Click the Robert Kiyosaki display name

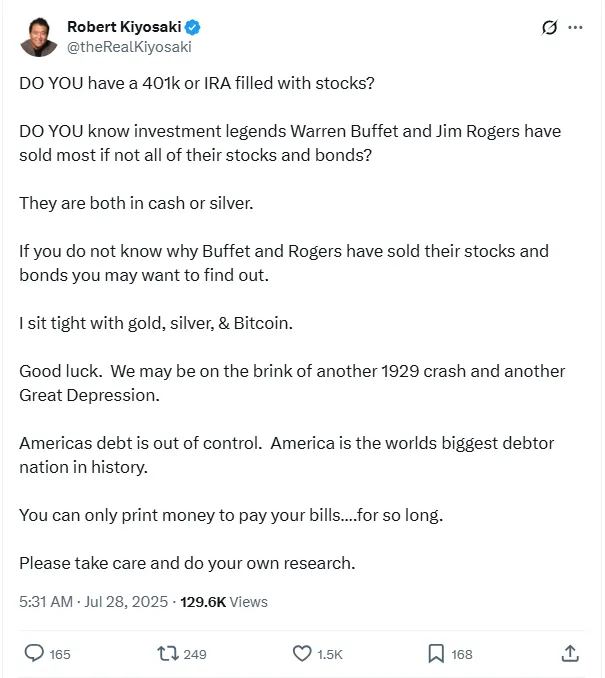click(123, 27)
